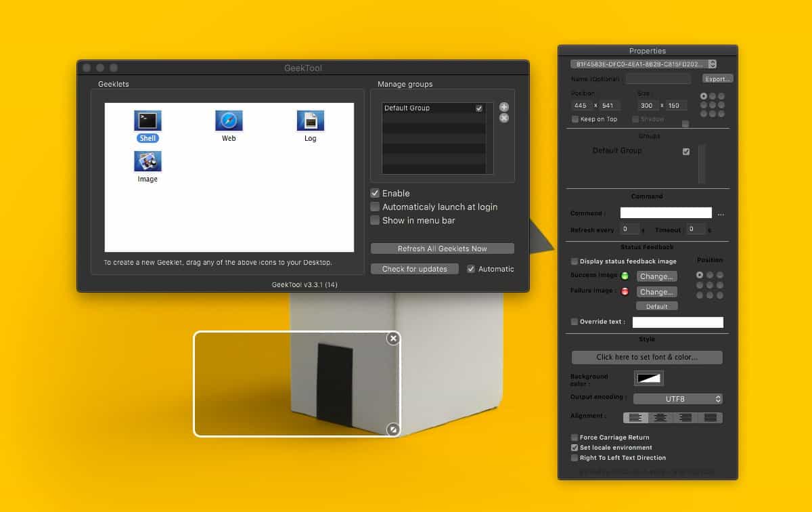Open command browser via the ellipsis icon
Screen dimensions: 812x512
(720, 213)
